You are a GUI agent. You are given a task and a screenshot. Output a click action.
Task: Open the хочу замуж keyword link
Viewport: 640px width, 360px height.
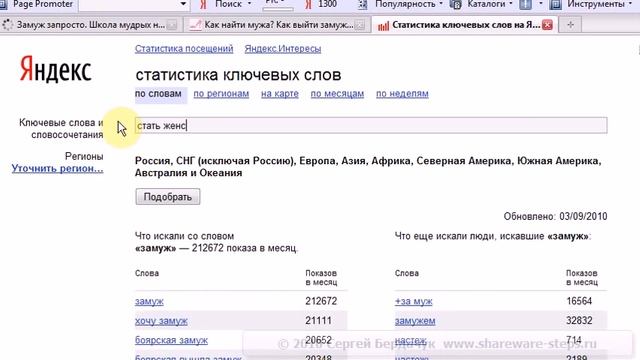161,321
